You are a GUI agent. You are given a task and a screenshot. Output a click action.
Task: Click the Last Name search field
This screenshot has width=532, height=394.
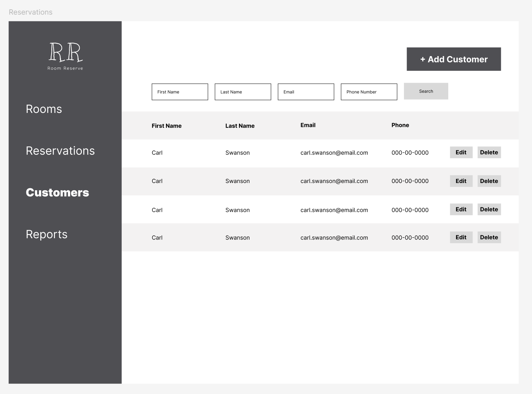click(x=243, y=92)
